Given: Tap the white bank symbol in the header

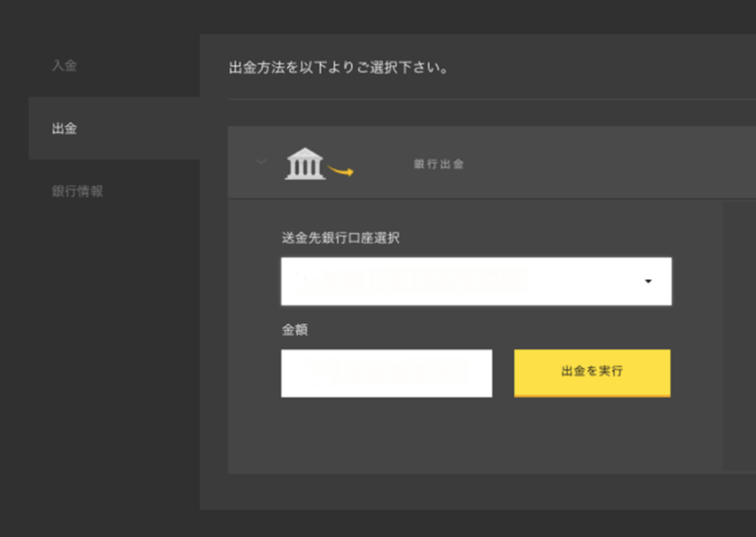Looking at the screenshot, I should point(304,162).
